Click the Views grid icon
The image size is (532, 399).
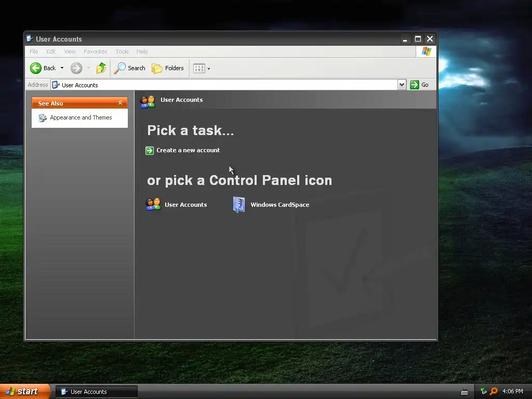tap(199, 69)
